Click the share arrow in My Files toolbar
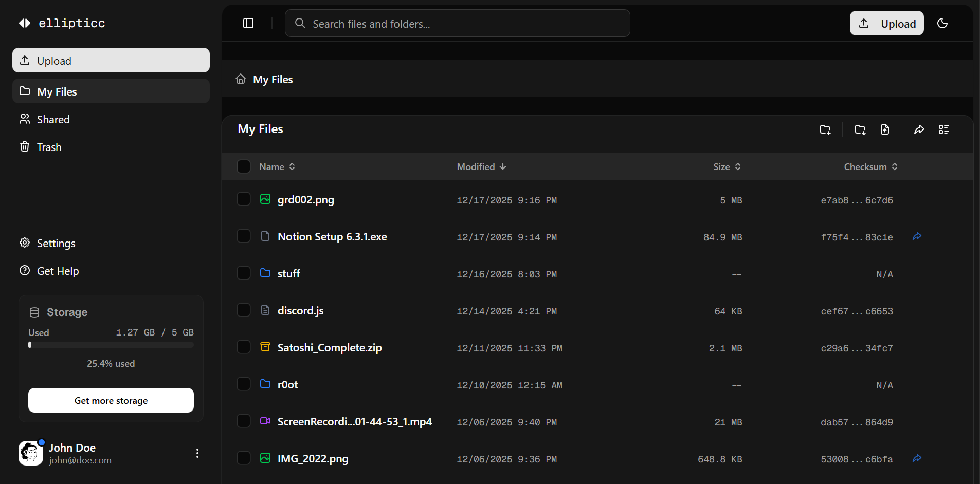 [x=919, y=129]
